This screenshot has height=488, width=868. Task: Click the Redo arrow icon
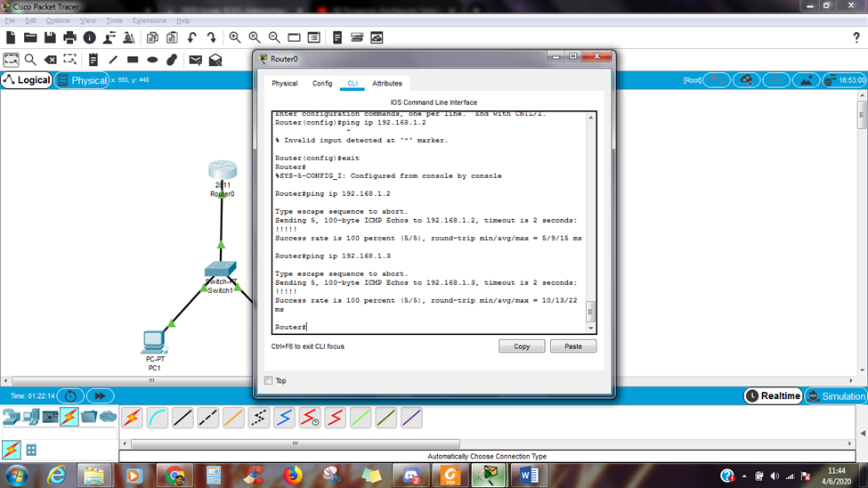tap(212, 37)
